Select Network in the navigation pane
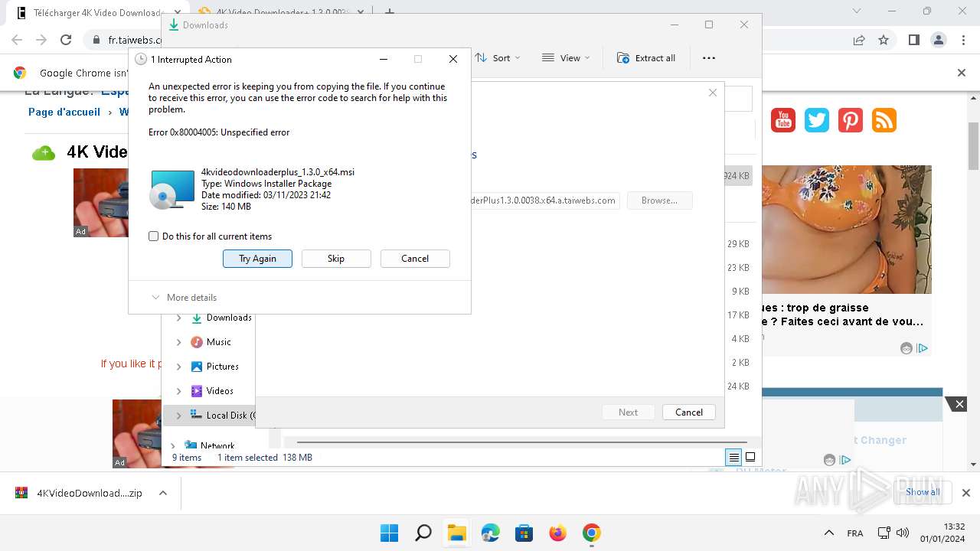This screenshot has width=980, height=551. (x=217, y=445)
